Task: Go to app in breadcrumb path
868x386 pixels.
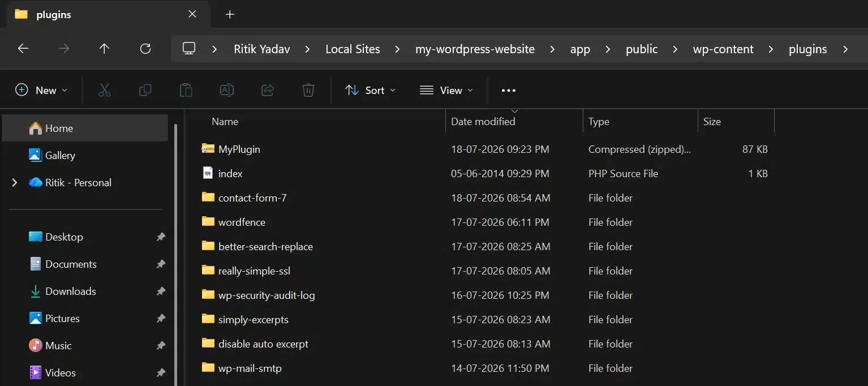Action: click(x=580, y=49)
